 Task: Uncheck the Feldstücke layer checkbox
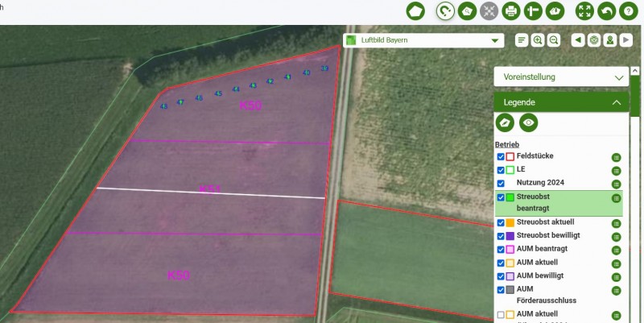(501, 156)
